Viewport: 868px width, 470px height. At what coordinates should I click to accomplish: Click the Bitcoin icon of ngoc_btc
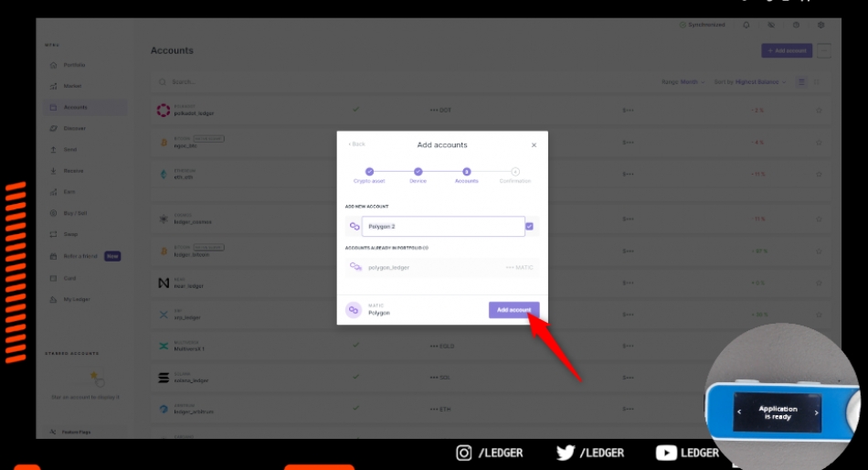tap(164, 143)
